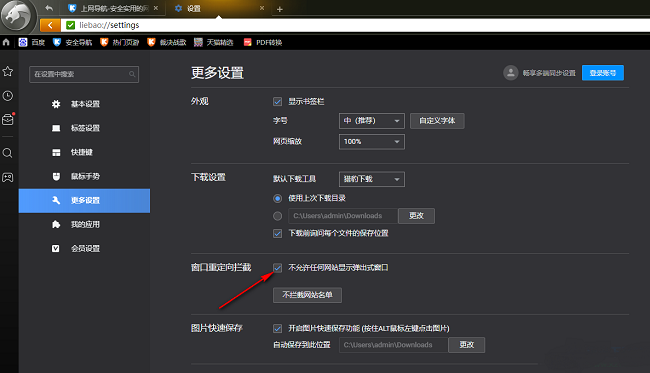Open the 不拦截网站名单 button
This screenshot has width=650, height=373.
tap(307, 295)
